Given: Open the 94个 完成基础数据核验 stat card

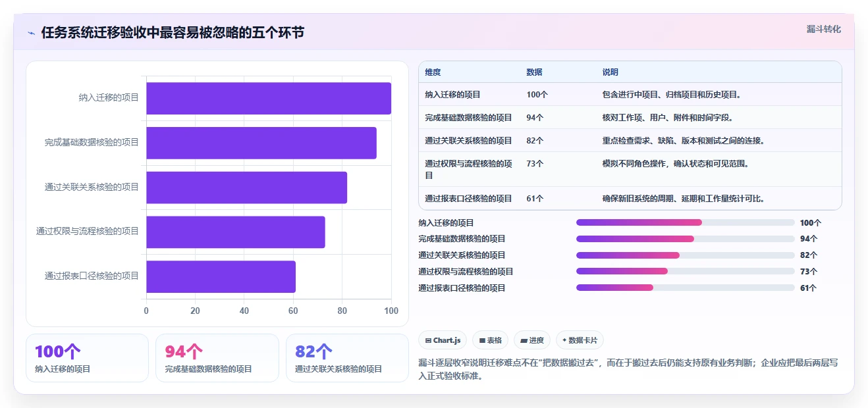Looking at the screenshot, I should tap(217, 358).
